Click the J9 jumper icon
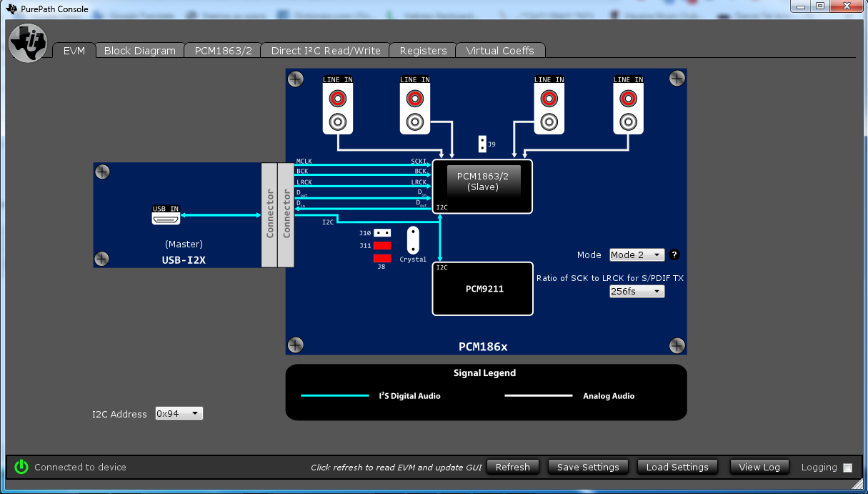 pyautogui.click(x=482, y=144)
